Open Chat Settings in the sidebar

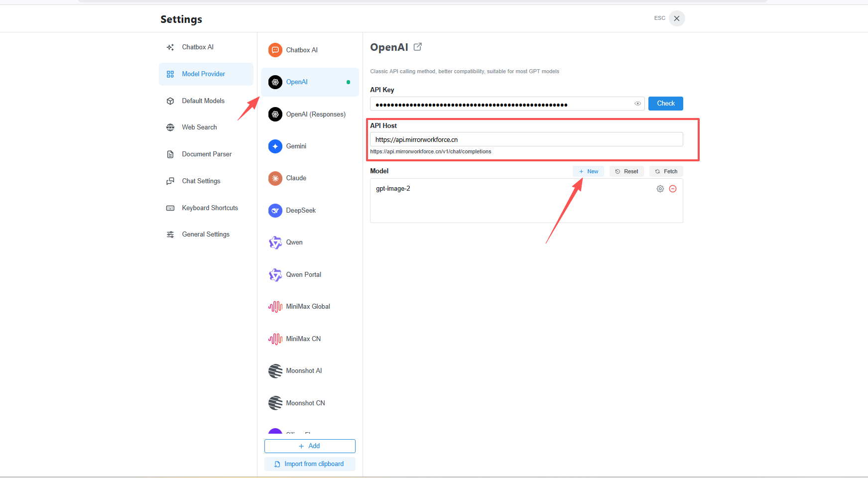tap(206, 181)
